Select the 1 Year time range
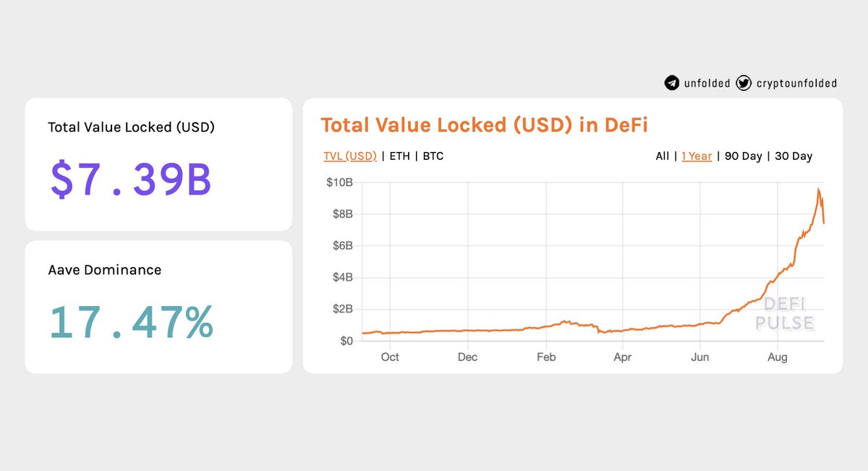This screenshot has height=471, width=868. 697,156
